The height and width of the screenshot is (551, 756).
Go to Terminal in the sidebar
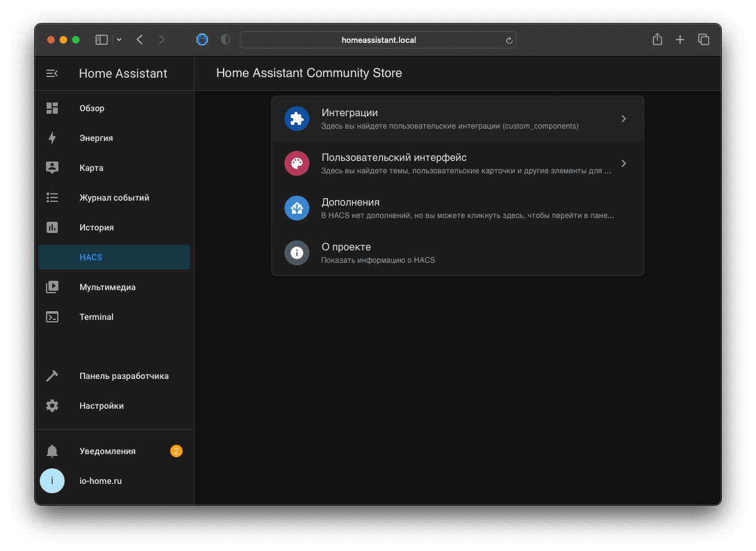click(114, 317)
